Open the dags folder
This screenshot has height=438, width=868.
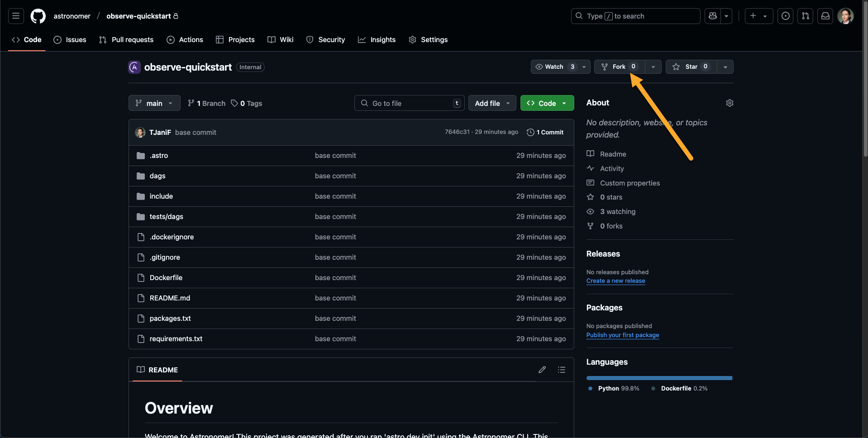pos(157,176)
